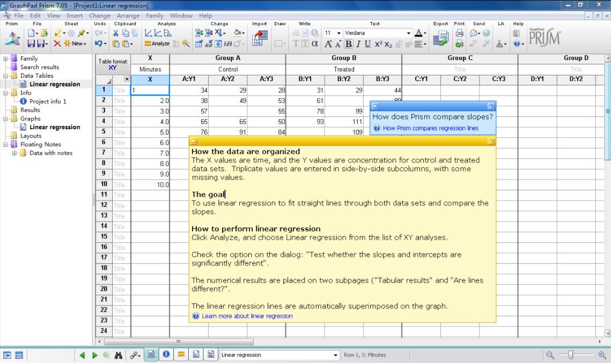Image resolution: width=611 pixels, height=364 pixels.
Task: Toggle superscript formatting
Action: pyautogui.click(x=378, y=44)
